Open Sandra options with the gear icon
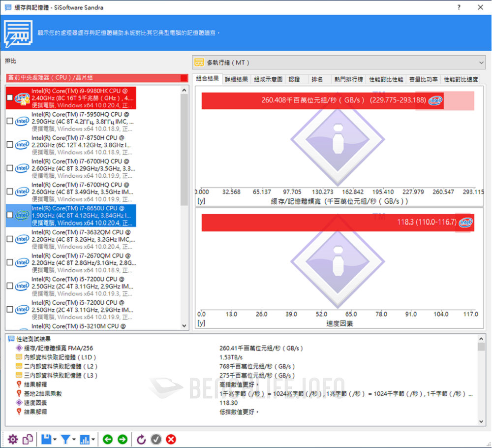 coord(13,439)
